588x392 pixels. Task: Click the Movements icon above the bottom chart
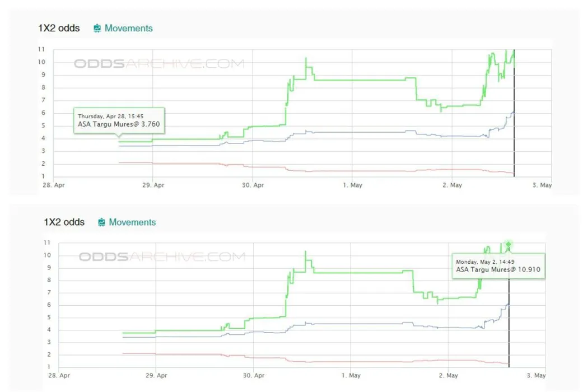[x=101, y=222]
